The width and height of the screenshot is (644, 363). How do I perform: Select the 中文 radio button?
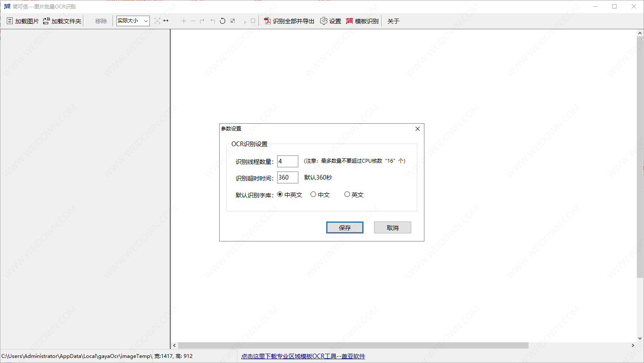[x=320, y=195]
